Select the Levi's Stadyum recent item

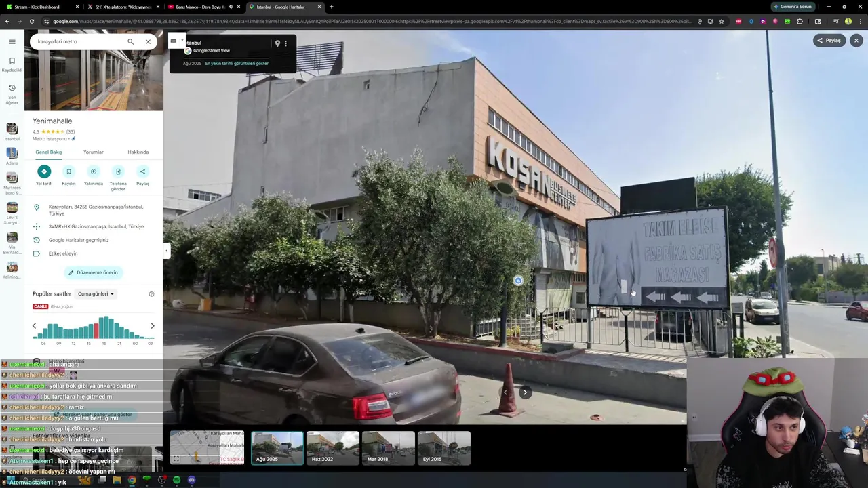[12, 213]
